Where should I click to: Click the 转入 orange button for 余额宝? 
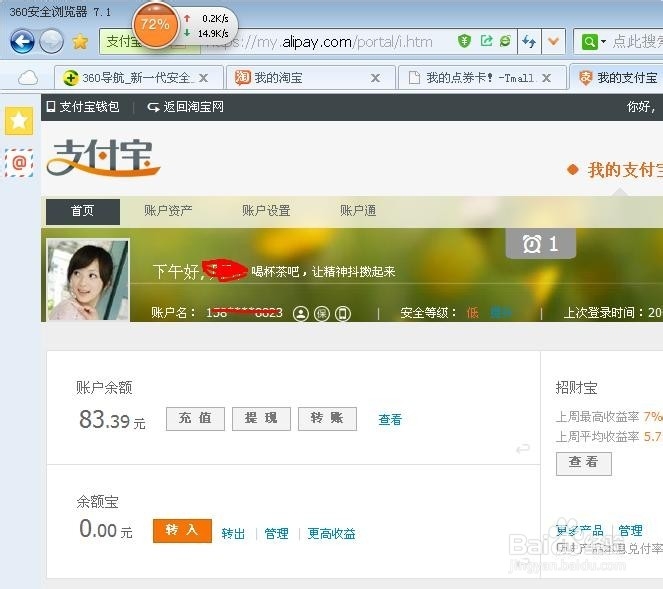point(182,531)
